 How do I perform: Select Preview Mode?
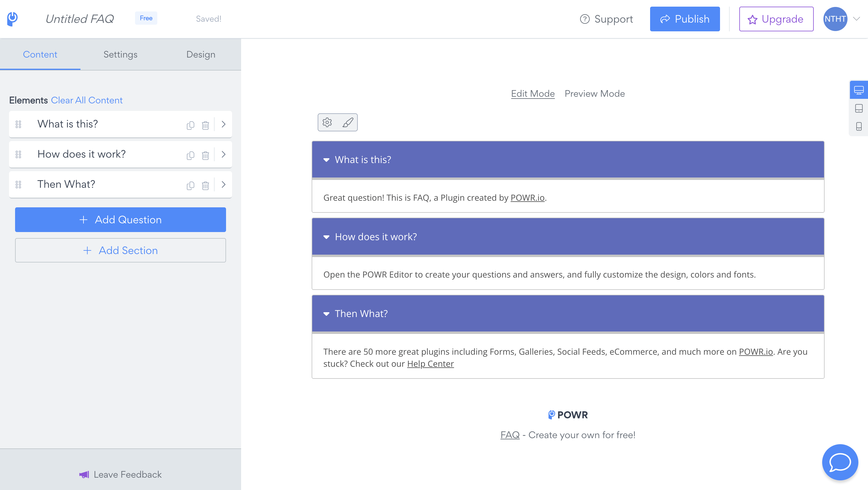point(595,93)
